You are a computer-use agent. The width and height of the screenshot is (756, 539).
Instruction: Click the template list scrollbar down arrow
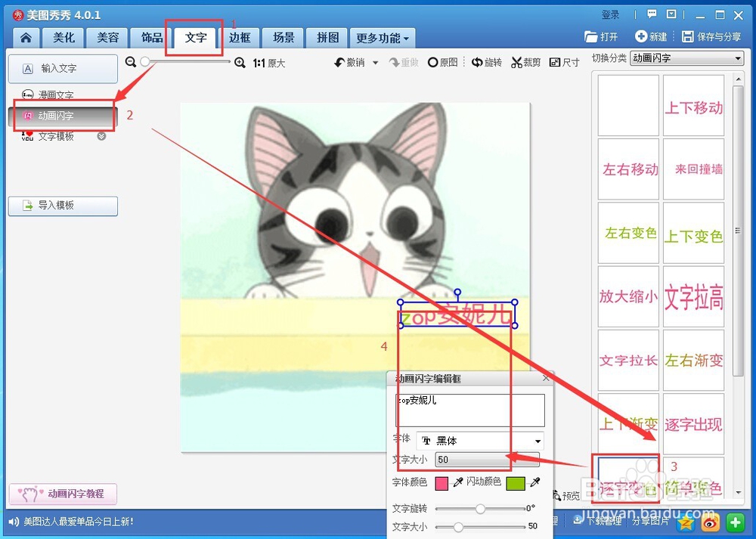(x=738, y=493)
